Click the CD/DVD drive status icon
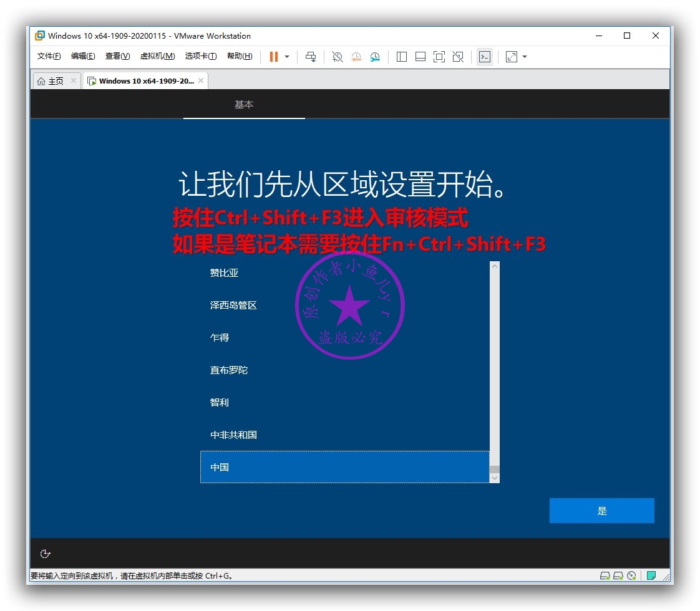 pyautogui.click(x=632, y=575)
